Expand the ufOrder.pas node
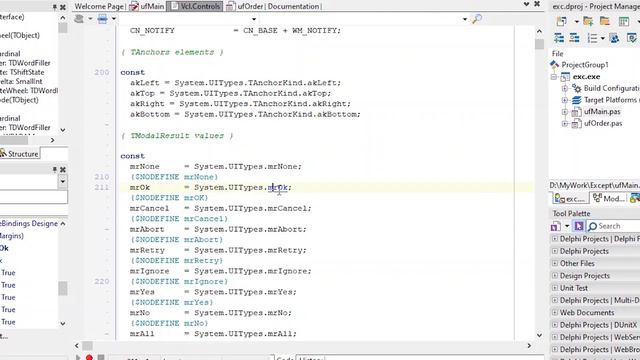Image resolution: width=640 pixels, height=360 pixels. click(x=565, y=123)
